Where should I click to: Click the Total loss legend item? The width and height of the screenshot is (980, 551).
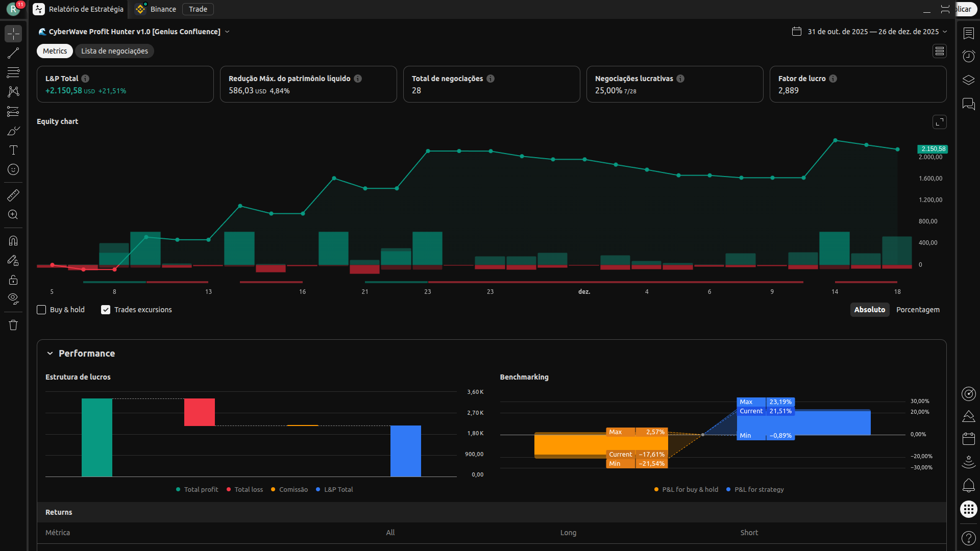tap(245, 489)
